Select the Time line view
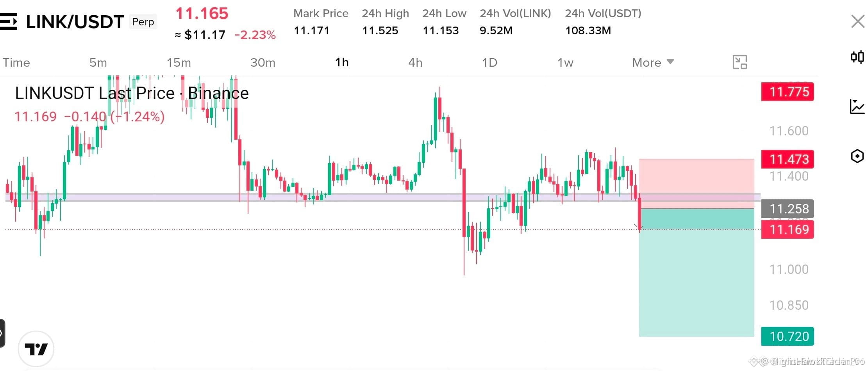 point(16,62)
